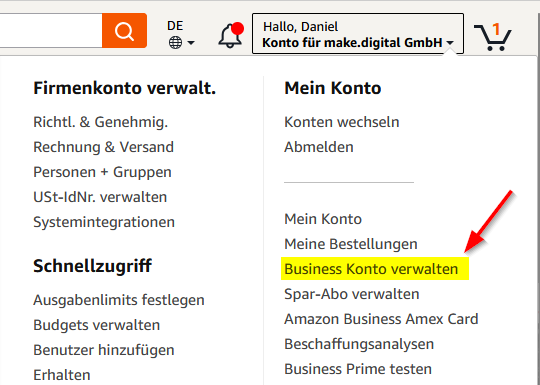Image resolution: width=540 pixels, height=385 pixels.
Task: Open Meine Bestellungen
Action: 351,244
